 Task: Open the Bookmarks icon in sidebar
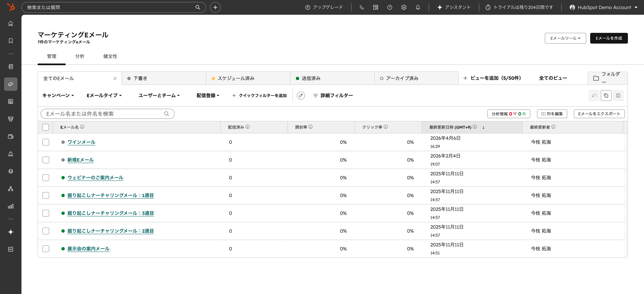(11, 41)
